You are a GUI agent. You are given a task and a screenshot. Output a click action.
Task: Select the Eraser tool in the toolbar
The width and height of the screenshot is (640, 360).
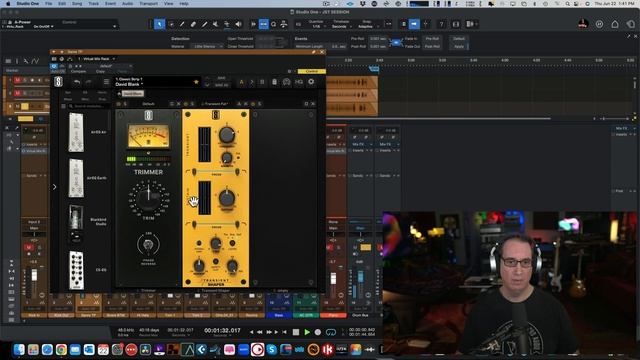coord(193,24)
